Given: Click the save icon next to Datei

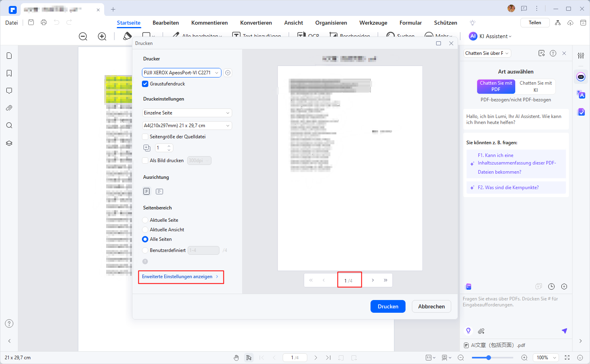Looking at the screenshot, I should [31, 22].
